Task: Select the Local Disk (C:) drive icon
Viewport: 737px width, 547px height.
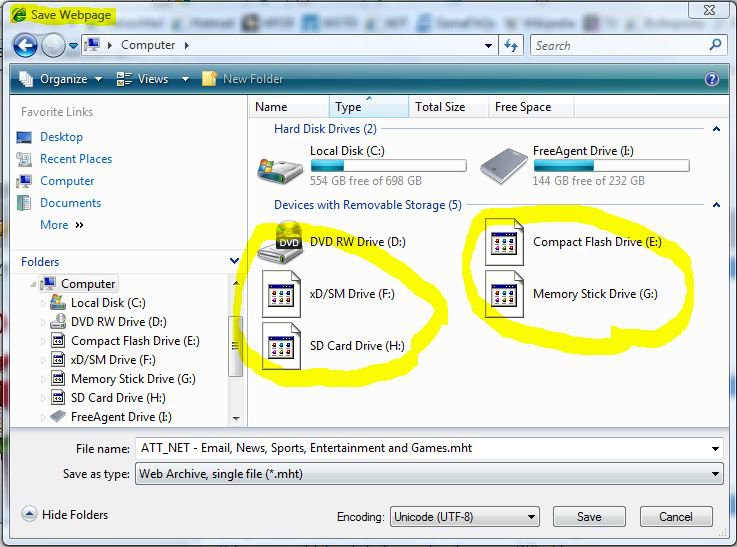Action: (x=280, y=172)
